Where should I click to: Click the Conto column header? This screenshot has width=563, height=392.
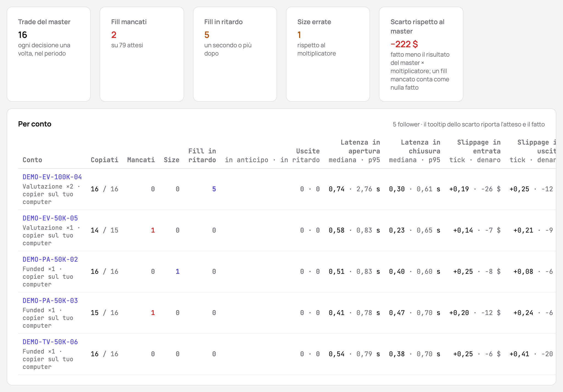(32, 160)
